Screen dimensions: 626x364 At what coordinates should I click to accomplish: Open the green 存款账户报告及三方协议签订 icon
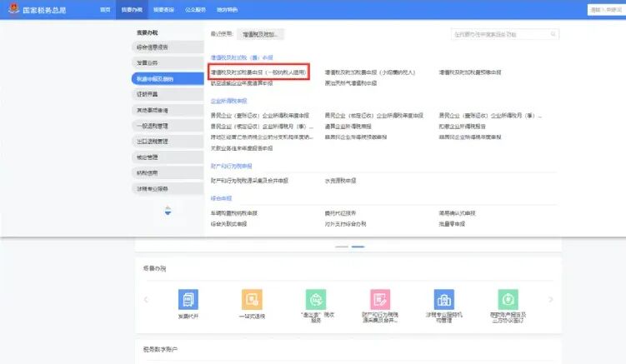pos(508,300)
